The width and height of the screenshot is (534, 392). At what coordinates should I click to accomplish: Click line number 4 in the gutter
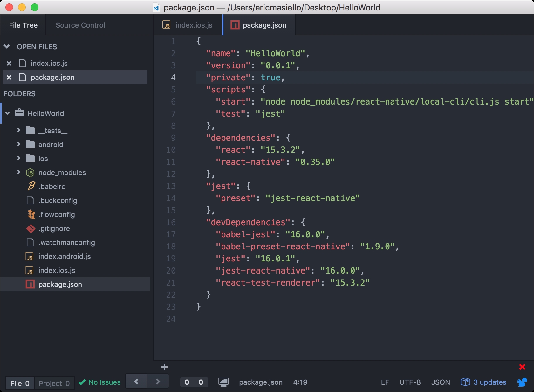coord(173,77)
